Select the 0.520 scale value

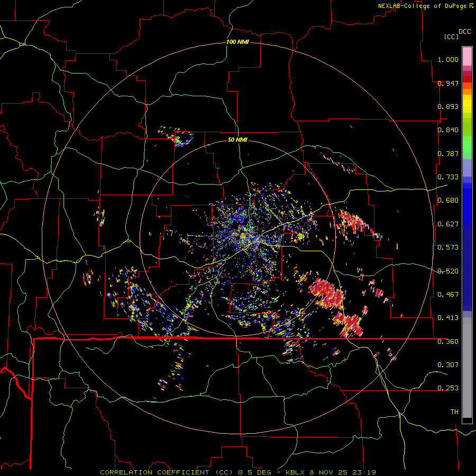(448, 271)
